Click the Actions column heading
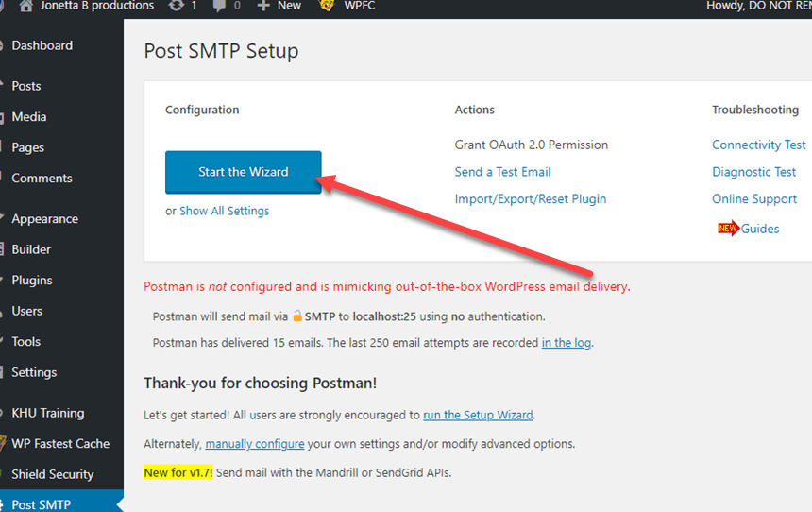The width and height of the screenshot is (812, 512). click(x=474, y=110)
